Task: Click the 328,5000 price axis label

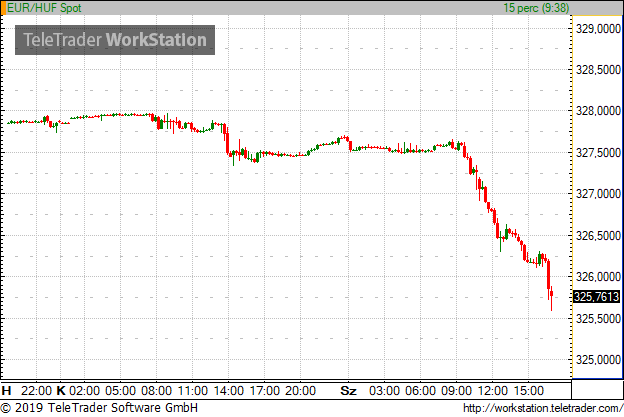Action: (x=598, y=70)
